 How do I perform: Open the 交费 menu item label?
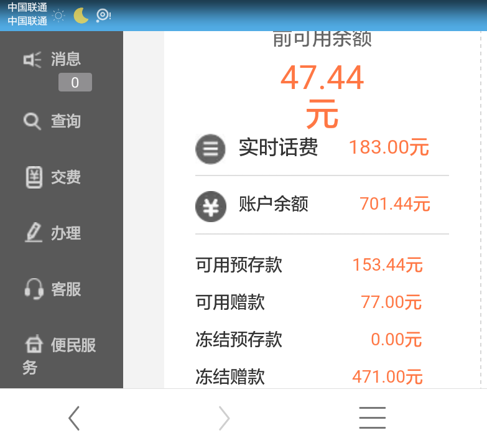pos(66,177)
